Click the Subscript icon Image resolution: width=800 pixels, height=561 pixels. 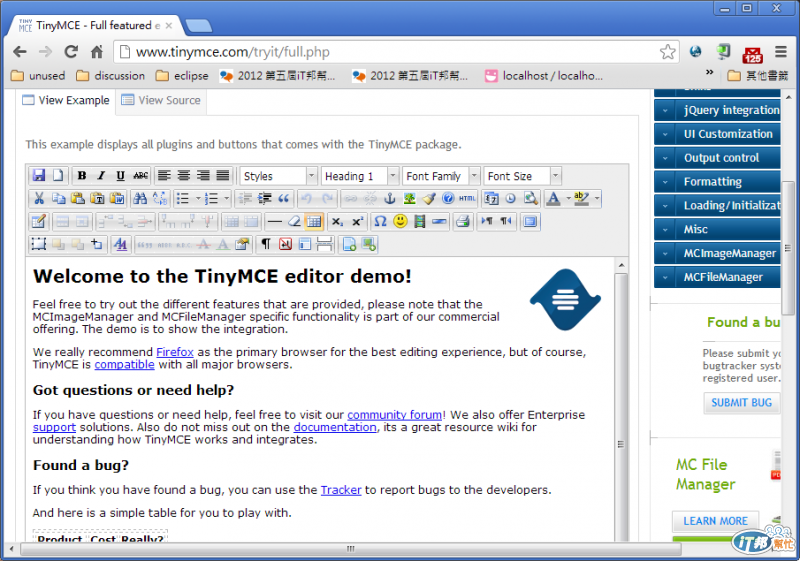click(x=337, y=221)
